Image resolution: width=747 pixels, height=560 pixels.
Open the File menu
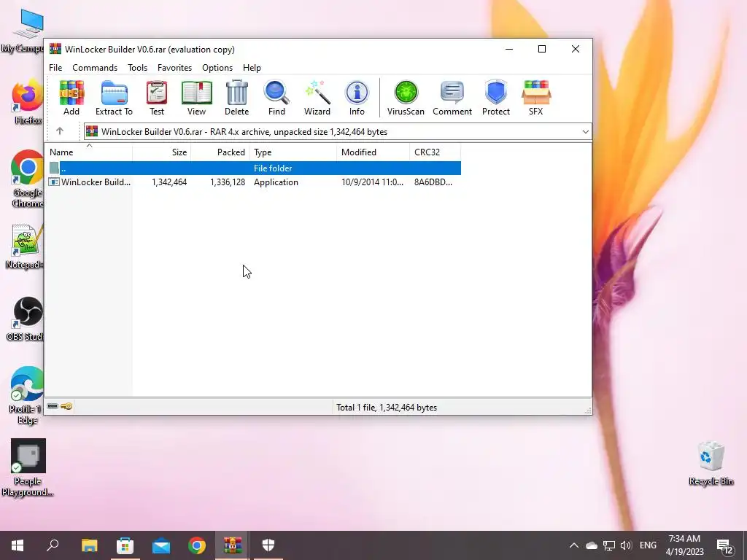(x=55, y=68)
